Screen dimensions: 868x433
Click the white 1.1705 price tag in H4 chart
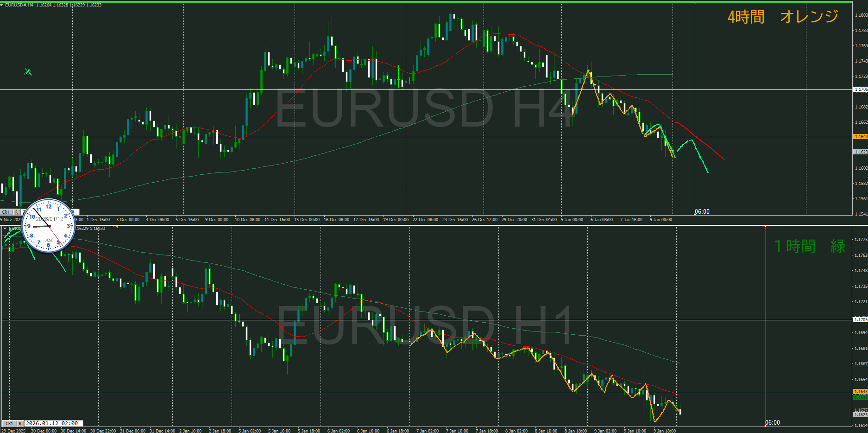861,89
